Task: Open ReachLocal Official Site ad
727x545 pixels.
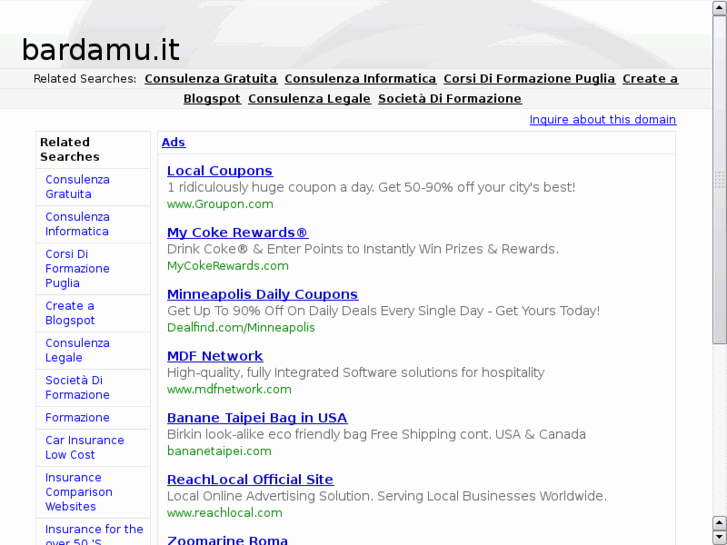Action: click(x=250, y=479)
